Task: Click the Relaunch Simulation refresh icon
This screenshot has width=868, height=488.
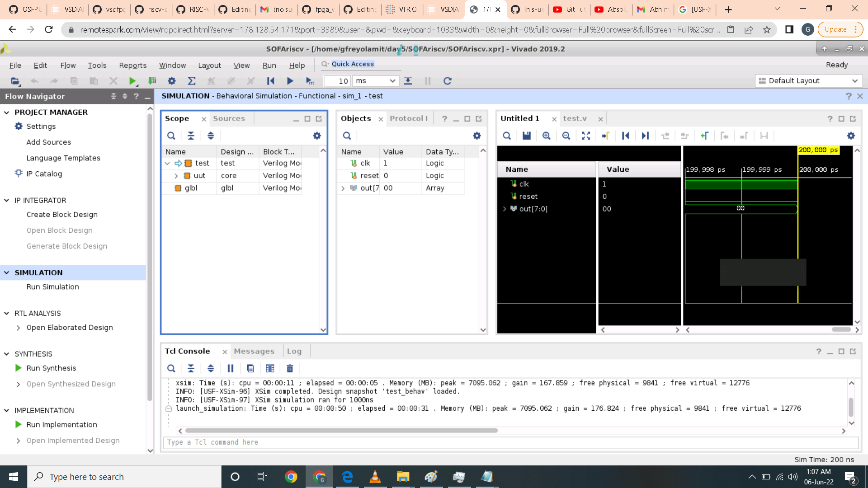Action: pyautogui.click(x=447, y=81)
